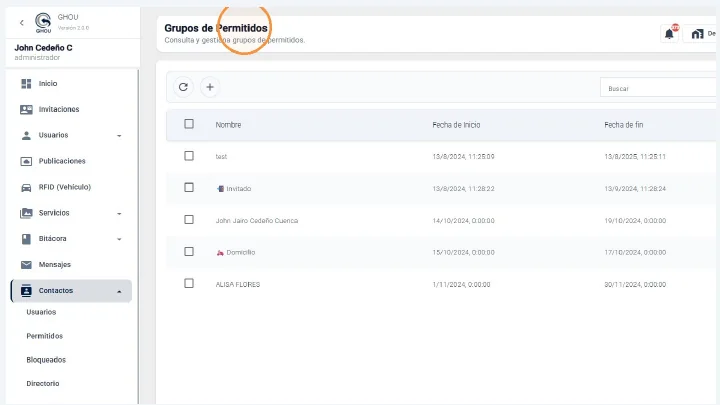Click the Invitado row icon
The image size is (720, 405).
220,189
